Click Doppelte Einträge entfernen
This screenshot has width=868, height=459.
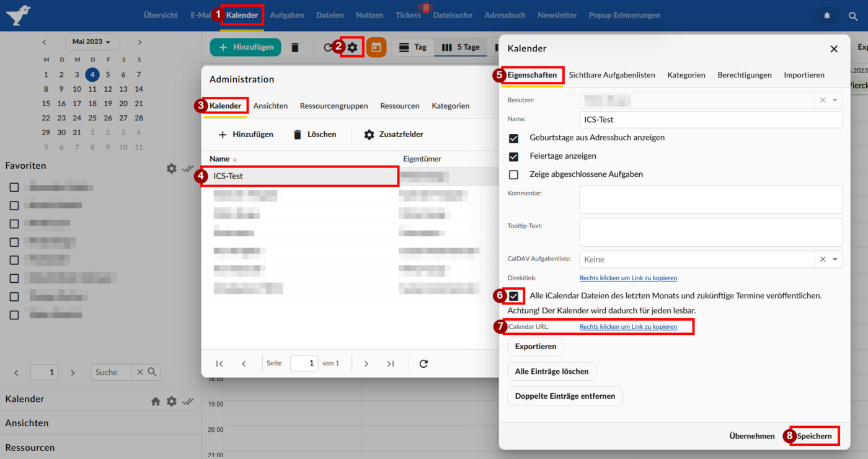tap(565, 396)
